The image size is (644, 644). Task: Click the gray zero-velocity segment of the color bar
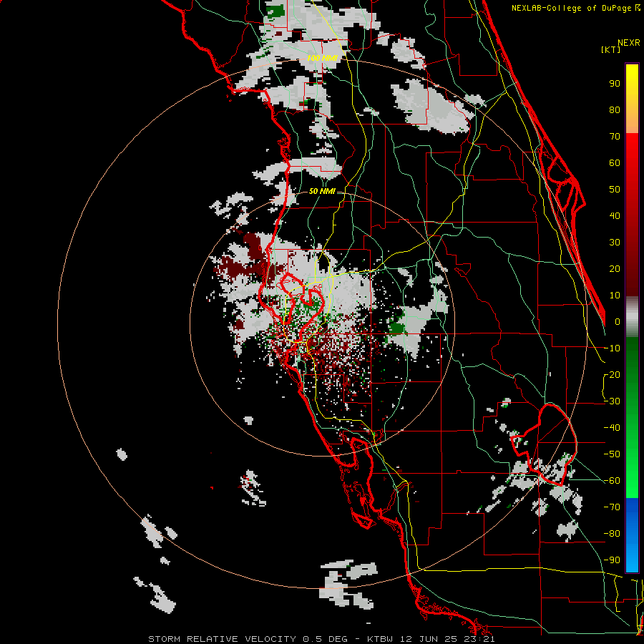[x=632, y=317]
